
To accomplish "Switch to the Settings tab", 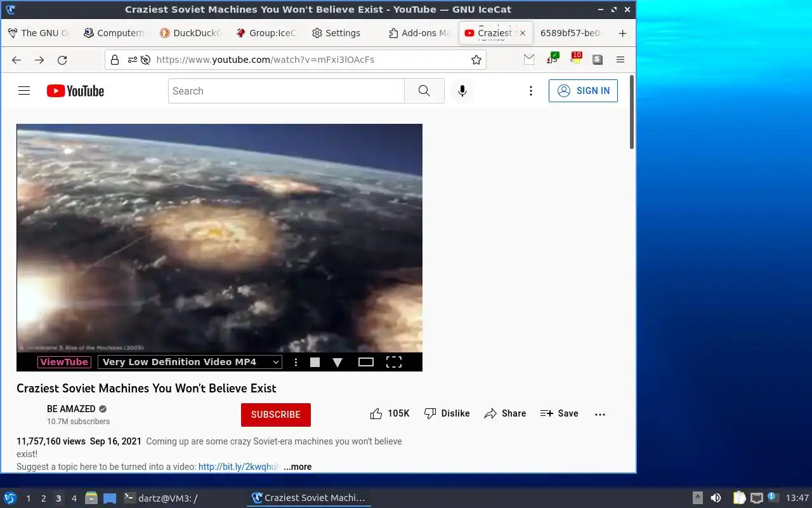I will tap(343, 33).
